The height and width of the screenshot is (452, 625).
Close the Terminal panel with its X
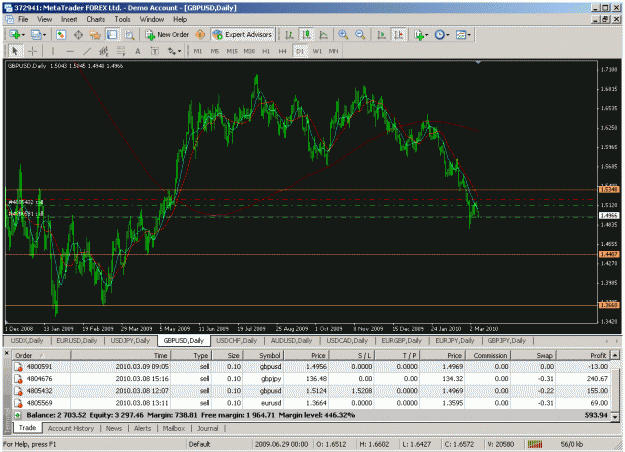pos(7,353)
